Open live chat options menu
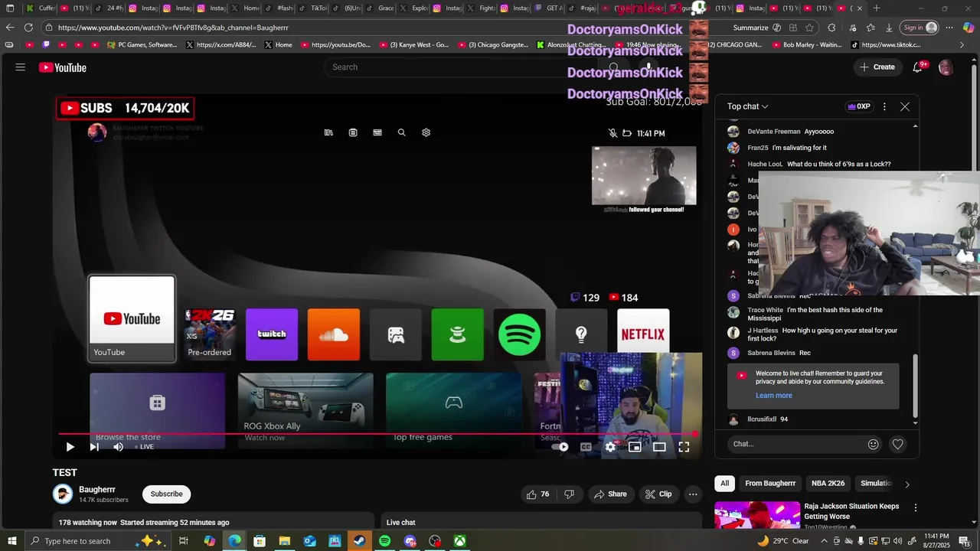Viewport: 980px width, 551px height. pyautogui.click(x=884, y=106)
